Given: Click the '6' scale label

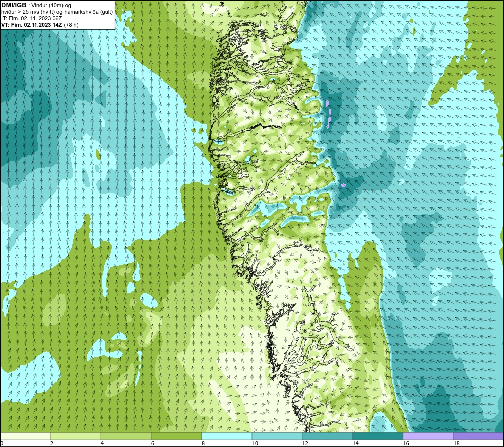Looking at the screenshot, I should coord(153,444).
